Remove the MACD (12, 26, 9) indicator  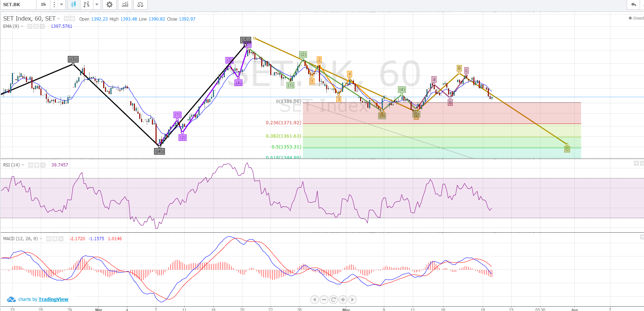(x=61, y=239)
